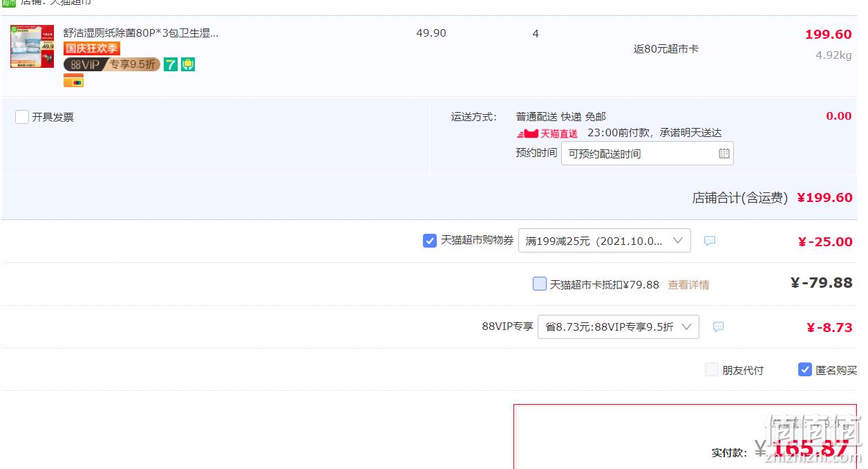Click the 返80元超市卡 rebate text
This screenshot has width=868, height=469.
point(666,49)
